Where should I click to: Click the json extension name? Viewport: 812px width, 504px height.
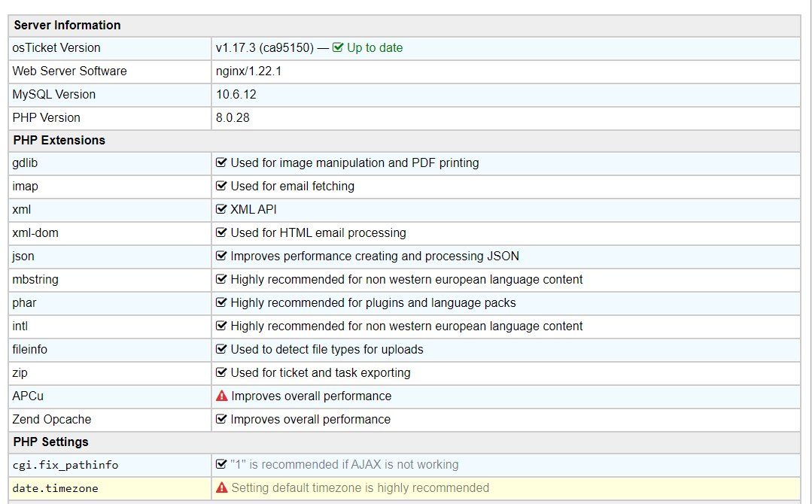click(x=23, y=257)
